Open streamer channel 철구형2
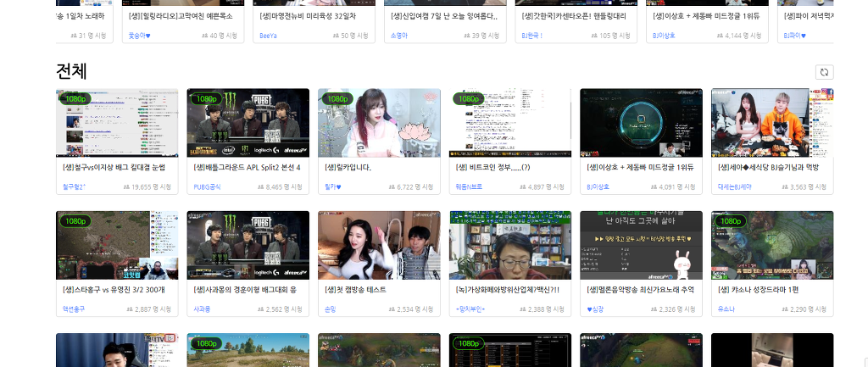868x367 pixels. pos(75,187)
